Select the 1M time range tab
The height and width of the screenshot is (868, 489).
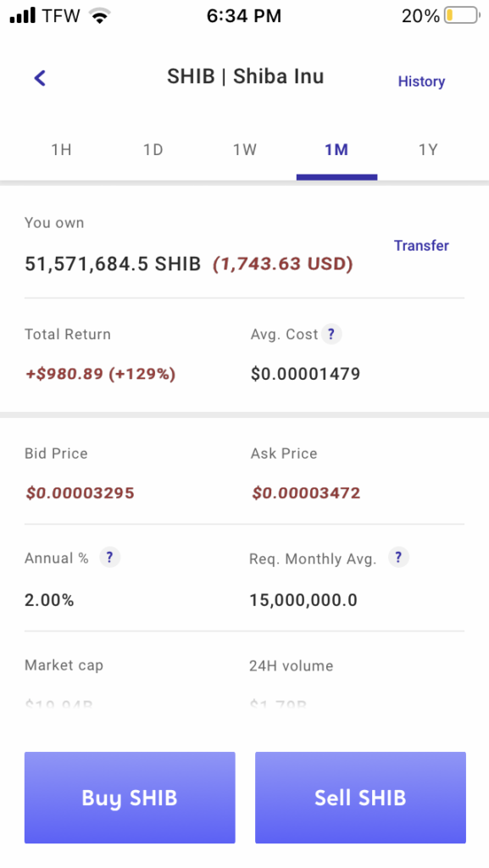point(336,150)
